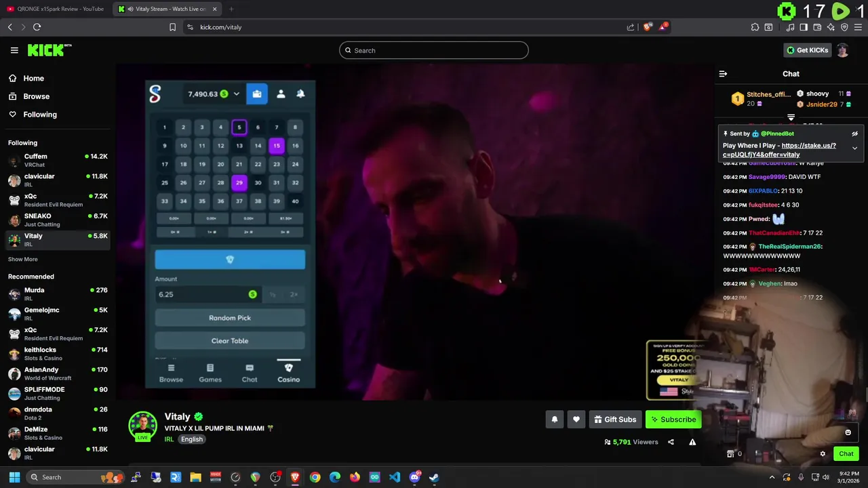Click the Kick search box
868x488 pixels.
[434, 50]
